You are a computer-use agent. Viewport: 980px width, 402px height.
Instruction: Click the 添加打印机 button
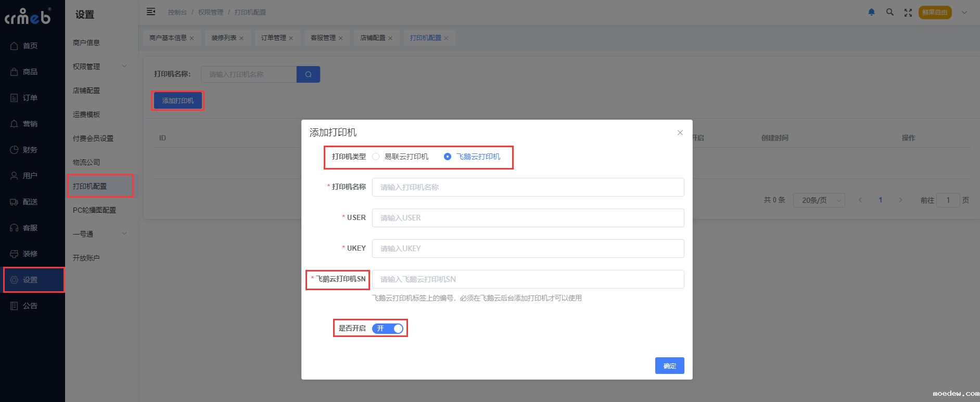point(178,100)
